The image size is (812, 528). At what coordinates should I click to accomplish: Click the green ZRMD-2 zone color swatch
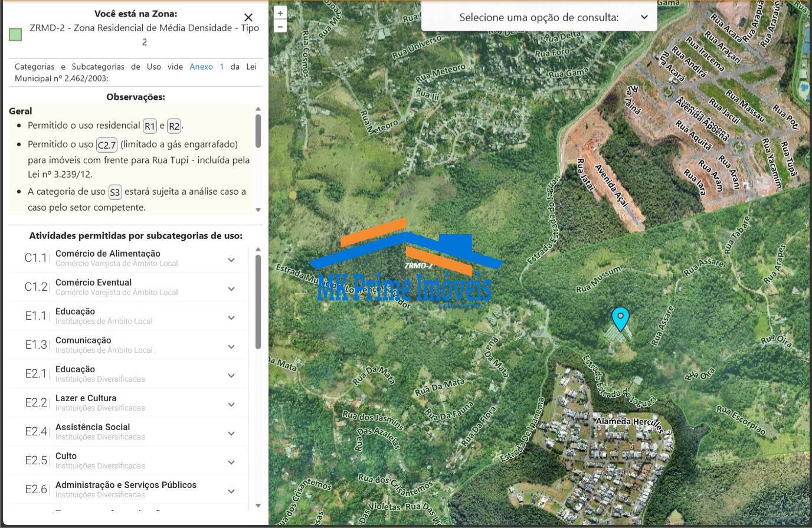coord(16,35)
